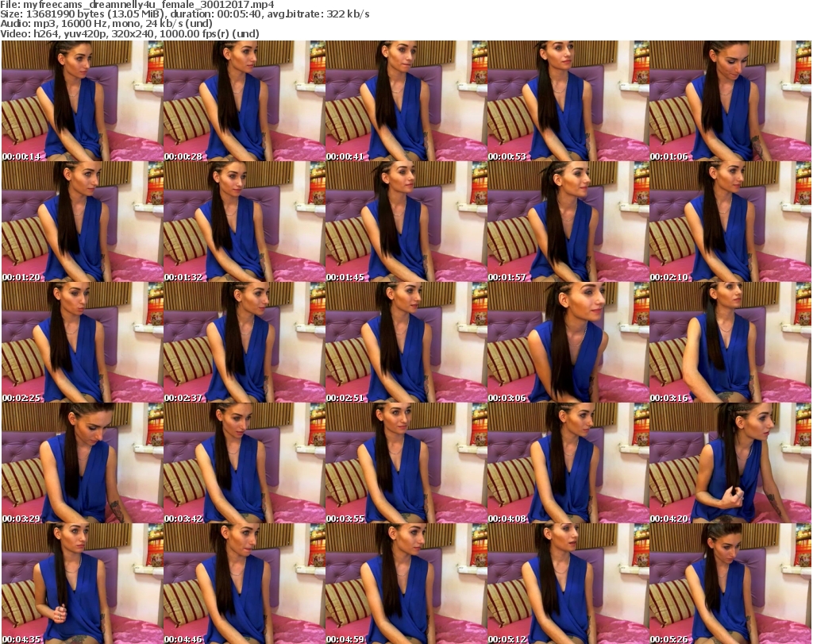Open the thumbnail frame stamped 00:01:57

click(x=568, y=222)
